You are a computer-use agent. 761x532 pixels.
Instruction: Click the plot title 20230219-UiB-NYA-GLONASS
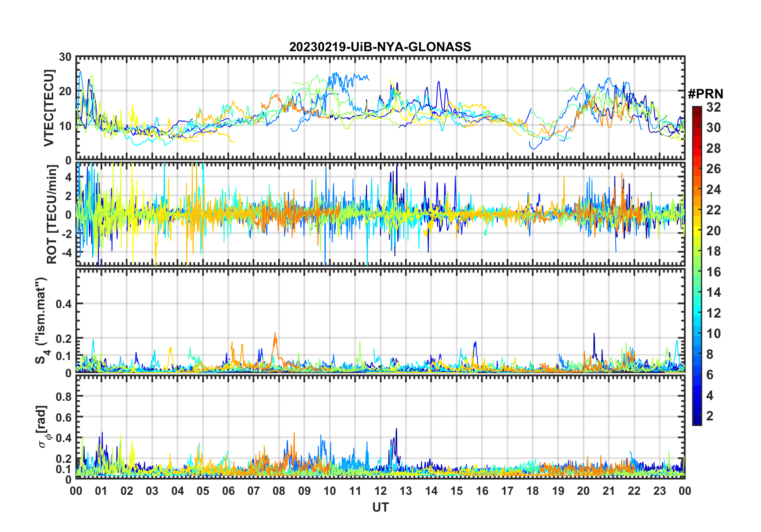380,47
